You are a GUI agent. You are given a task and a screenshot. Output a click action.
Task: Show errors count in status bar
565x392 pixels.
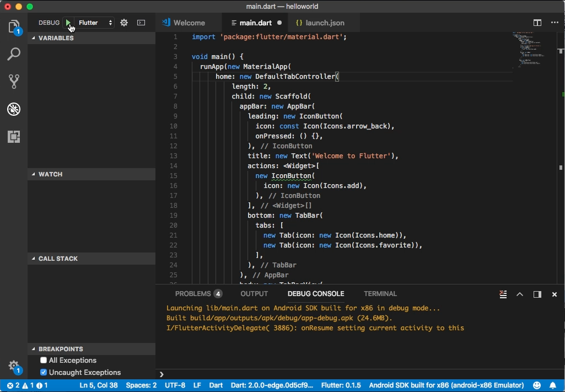13,385
